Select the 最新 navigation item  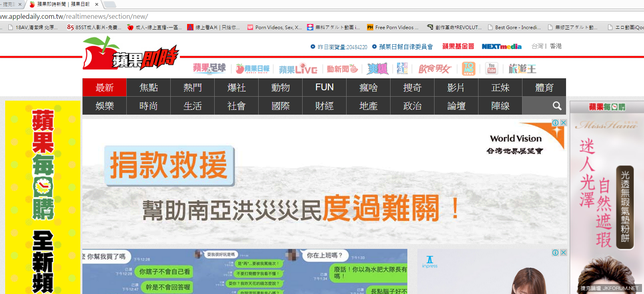coord(105,87)
